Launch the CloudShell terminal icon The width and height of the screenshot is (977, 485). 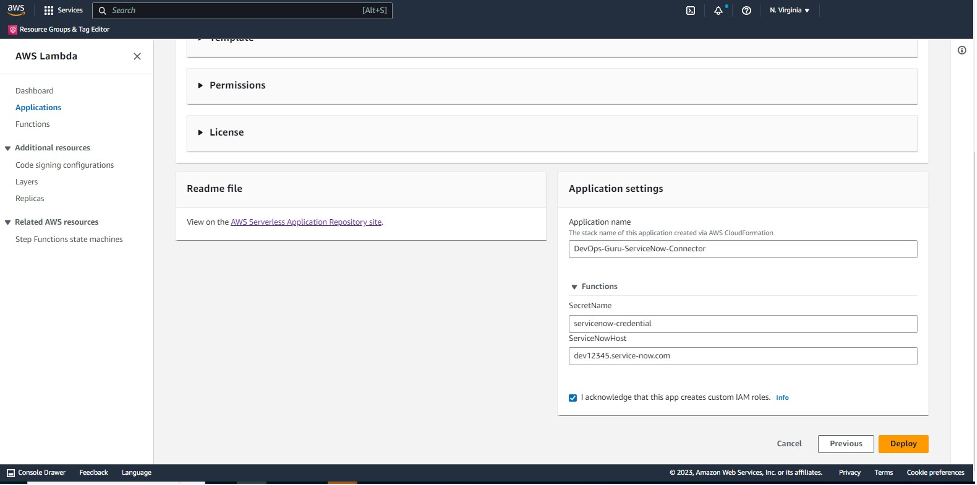pos(690,11)
